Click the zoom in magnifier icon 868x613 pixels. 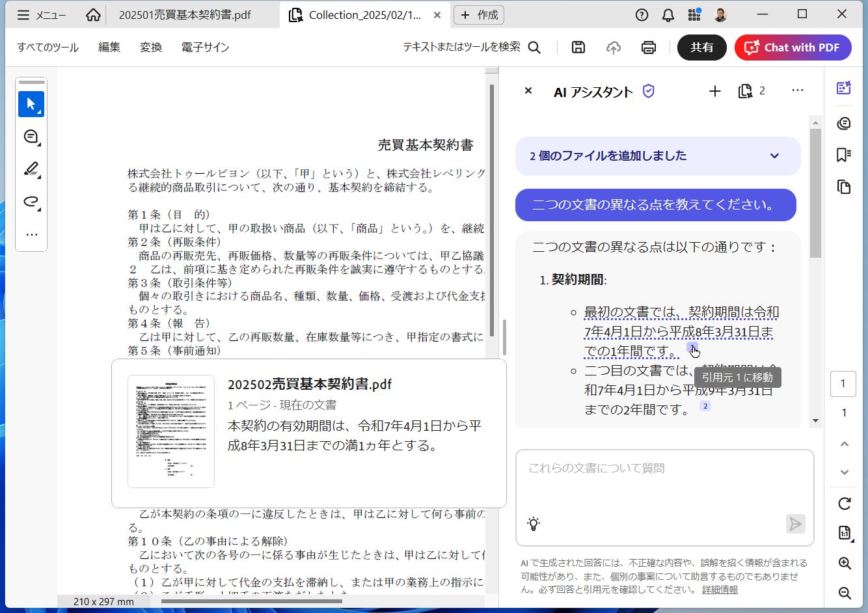point(844,564)
